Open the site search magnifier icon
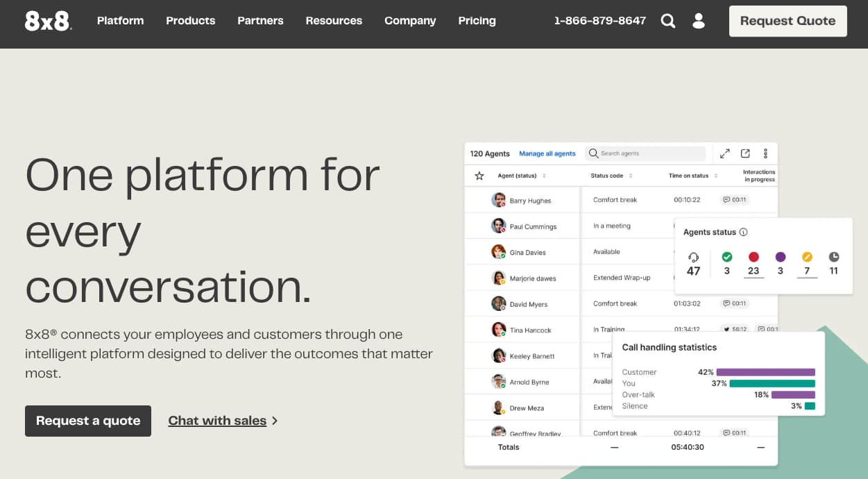This screenshot has width=868, height=479. click(668, 21)
